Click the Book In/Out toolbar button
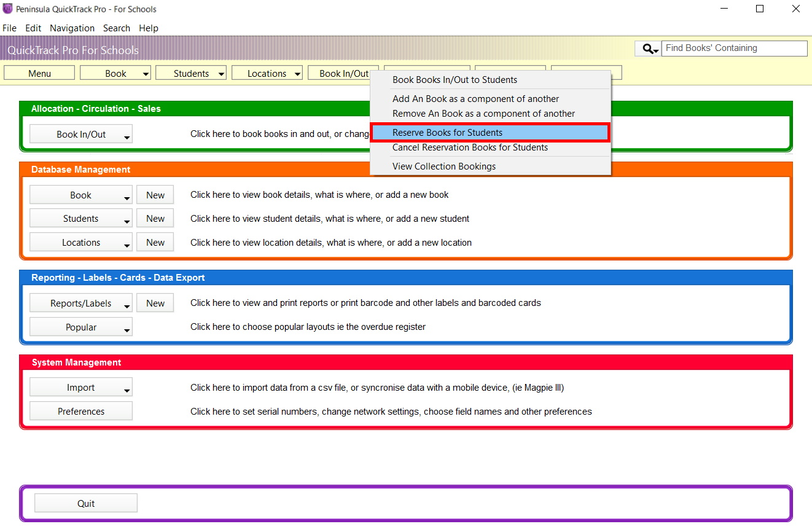Viewport: 812px width, 532px height. click(x=344, y=73)
